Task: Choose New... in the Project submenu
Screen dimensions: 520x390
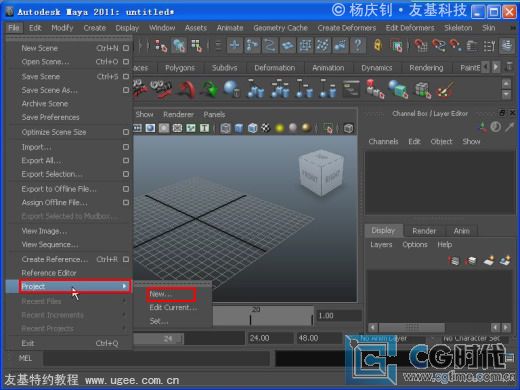Action: pyautogui.click(x=161, y=294)
